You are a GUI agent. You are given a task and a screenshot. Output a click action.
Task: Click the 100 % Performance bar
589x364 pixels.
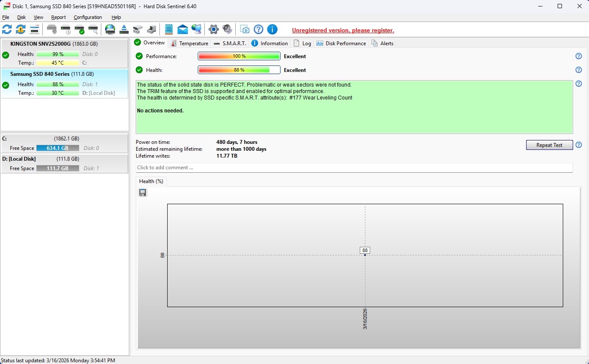[x=239, y=56]
